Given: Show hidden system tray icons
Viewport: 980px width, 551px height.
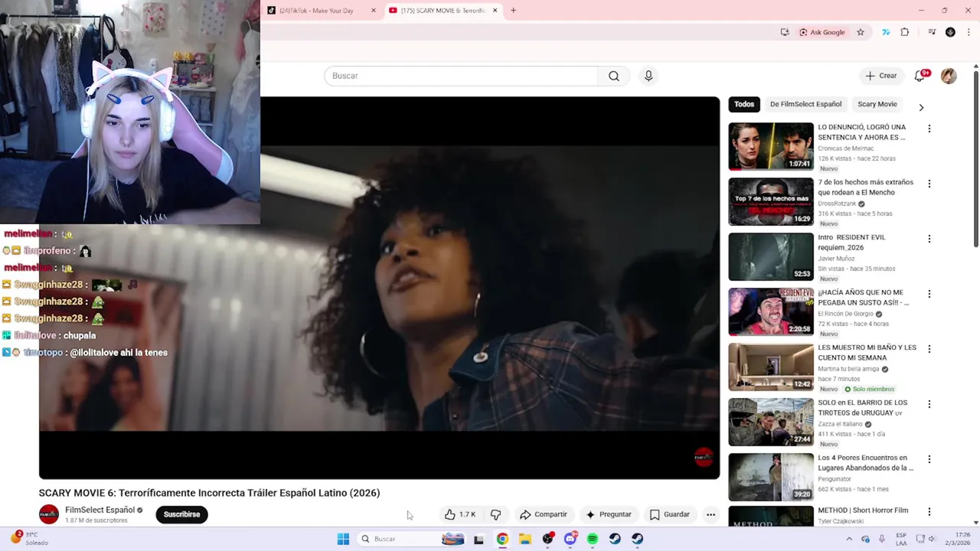Looking at the screenshot, I should pos(848,539).
